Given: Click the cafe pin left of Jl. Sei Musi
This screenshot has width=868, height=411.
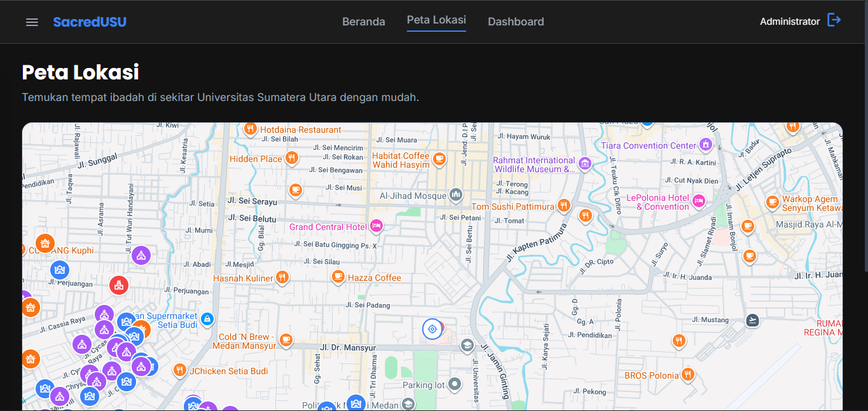Looking at the screenshot, I should (x=295, y=189).
